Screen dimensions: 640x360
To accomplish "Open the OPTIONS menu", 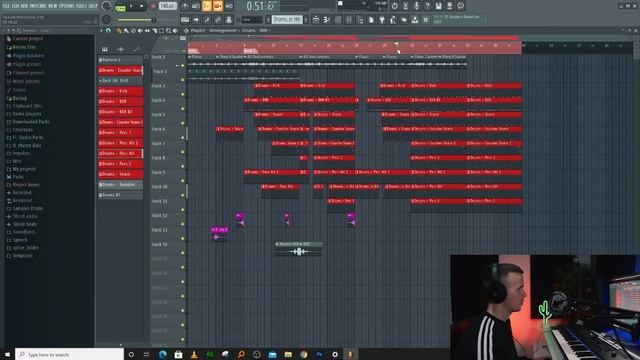I will click(x=67, y=6).
